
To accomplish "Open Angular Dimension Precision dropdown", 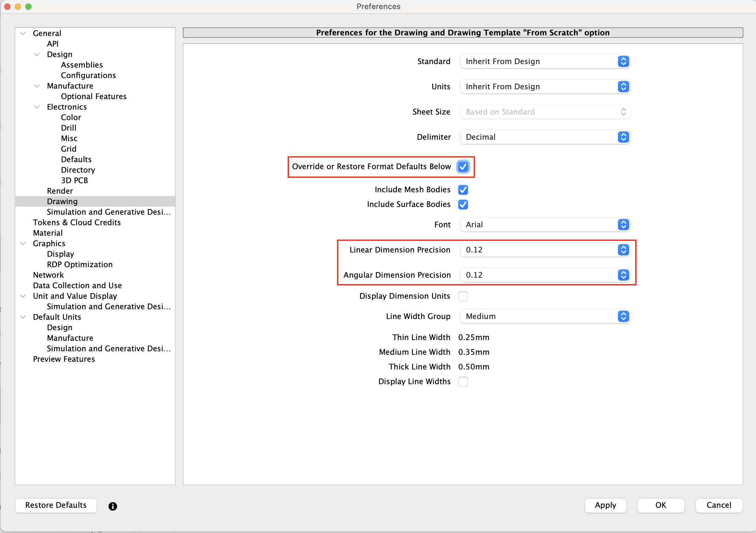I will tap(545, 275).
